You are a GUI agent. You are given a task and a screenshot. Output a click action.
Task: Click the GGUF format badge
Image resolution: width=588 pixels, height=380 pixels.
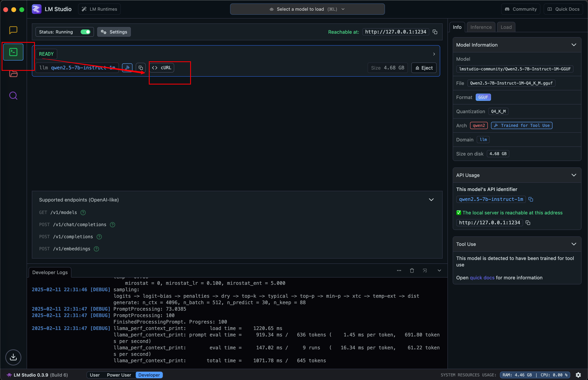pyautogui.click(x=483, y=97)
